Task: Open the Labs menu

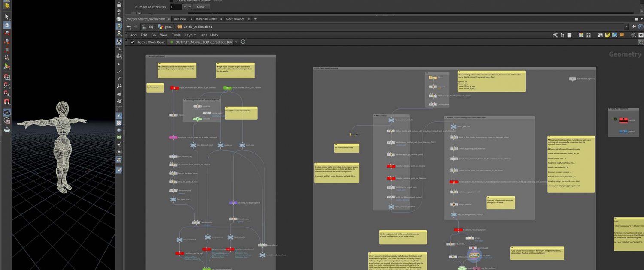Action: click(x=203, y=35)
